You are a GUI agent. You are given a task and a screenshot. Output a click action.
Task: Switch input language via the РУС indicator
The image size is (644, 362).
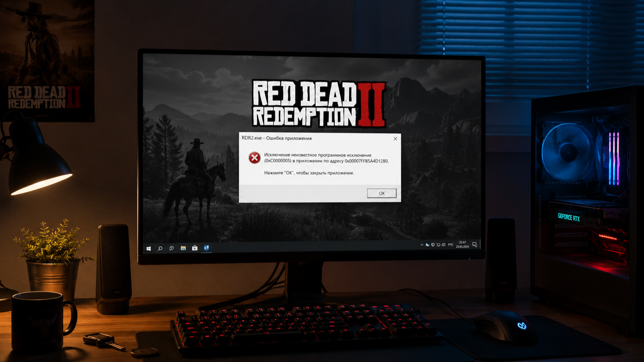click(451, 245)
